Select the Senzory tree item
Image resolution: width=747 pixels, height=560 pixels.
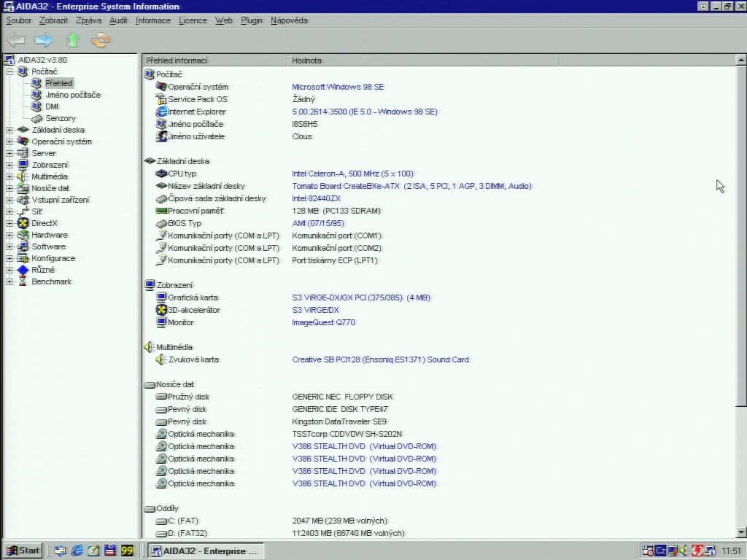tap(60, 118)
